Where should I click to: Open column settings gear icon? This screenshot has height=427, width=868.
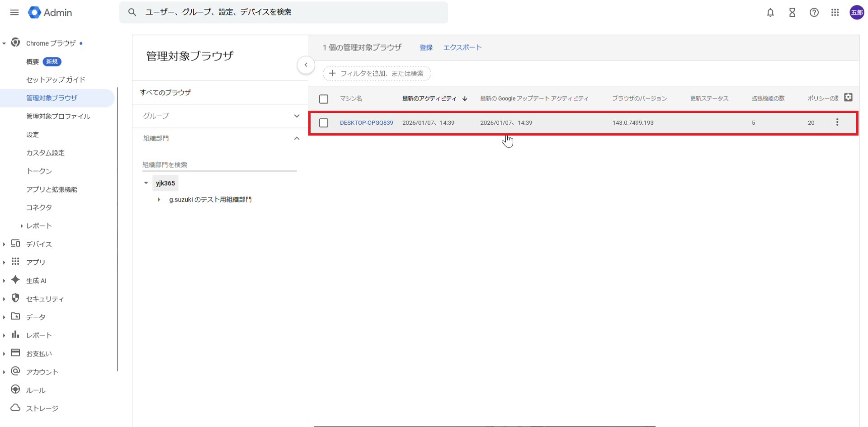pyautogui.click(x=848, y=98)
